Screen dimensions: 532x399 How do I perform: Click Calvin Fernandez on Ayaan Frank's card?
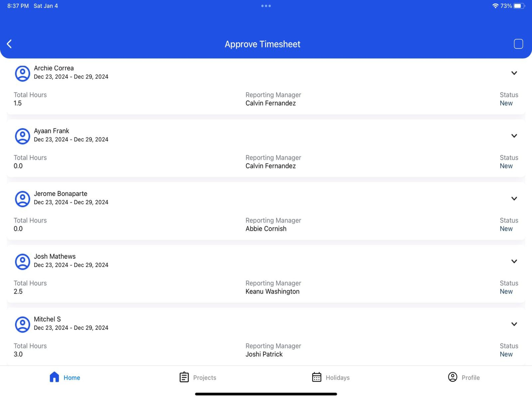(x=271, y=166)
